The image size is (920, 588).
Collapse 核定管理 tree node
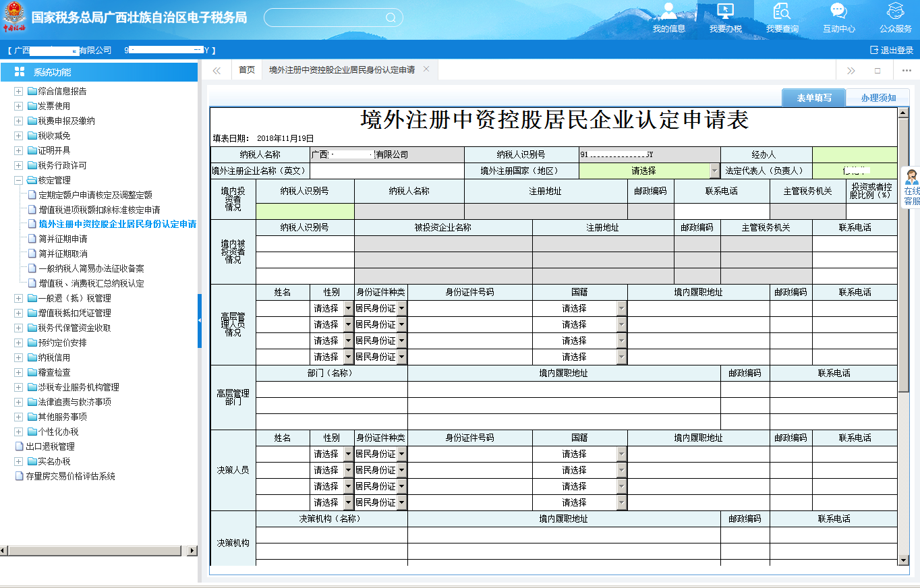point(19,180)
